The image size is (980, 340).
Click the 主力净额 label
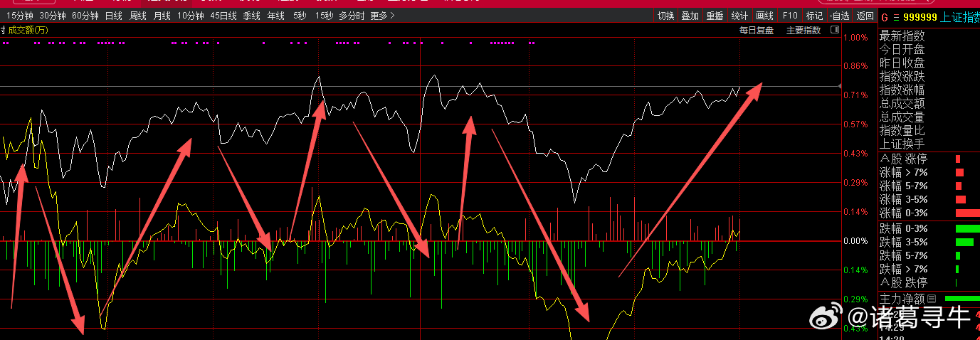point(902,298)
